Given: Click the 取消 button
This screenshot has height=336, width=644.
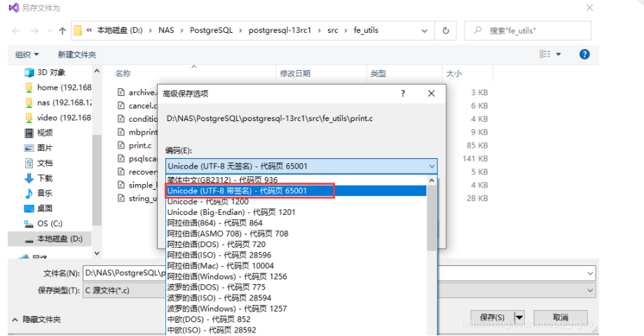Looking at the screenshot, I should [x=560, y=317].
